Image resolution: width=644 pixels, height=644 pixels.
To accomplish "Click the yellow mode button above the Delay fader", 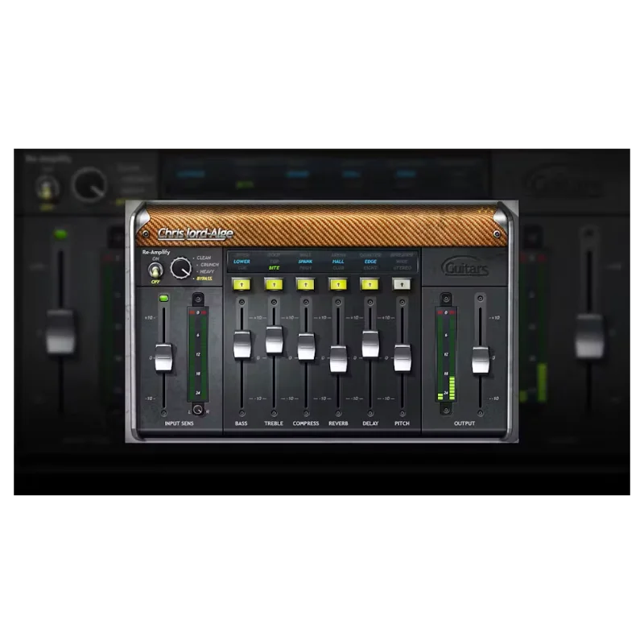I will click(370, 284).
